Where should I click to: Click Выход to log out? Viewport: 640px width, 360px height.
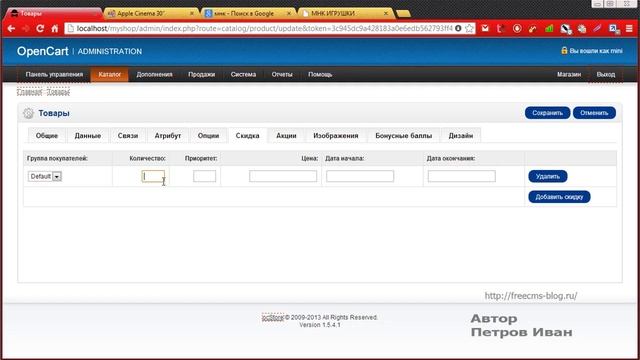click(606, 75)
